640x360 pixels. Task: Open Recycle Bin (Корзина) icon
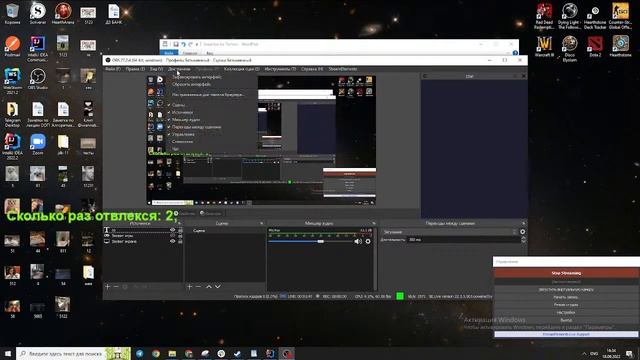[12, 13]
